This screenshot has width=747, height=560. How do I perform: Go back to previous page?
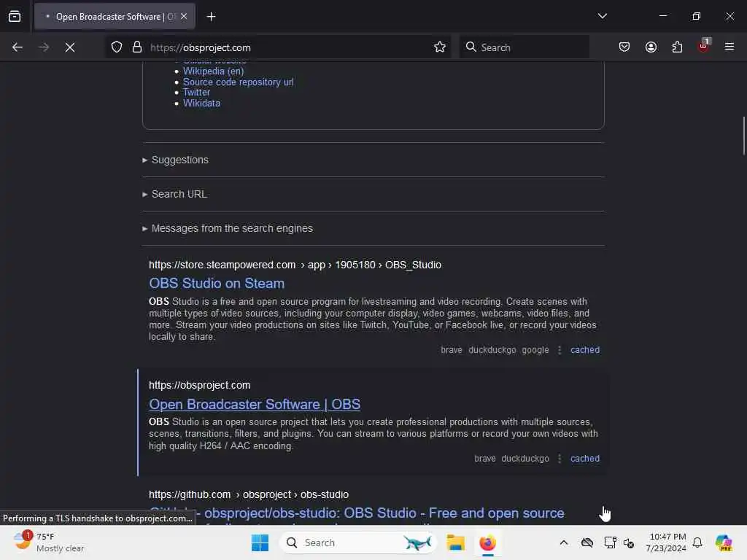[x=18, y=47]
